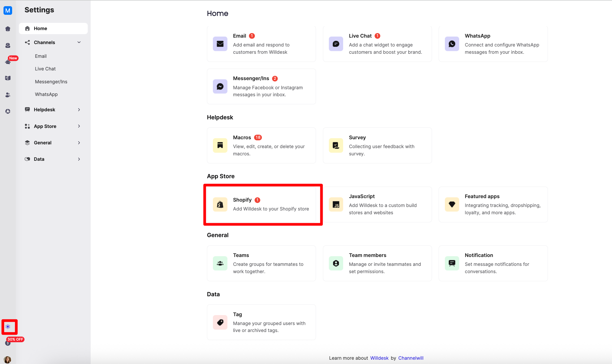This screenshot has height=364, width=612.
Task: Click Data label in sidebar
Action: [x=39, y=159]
